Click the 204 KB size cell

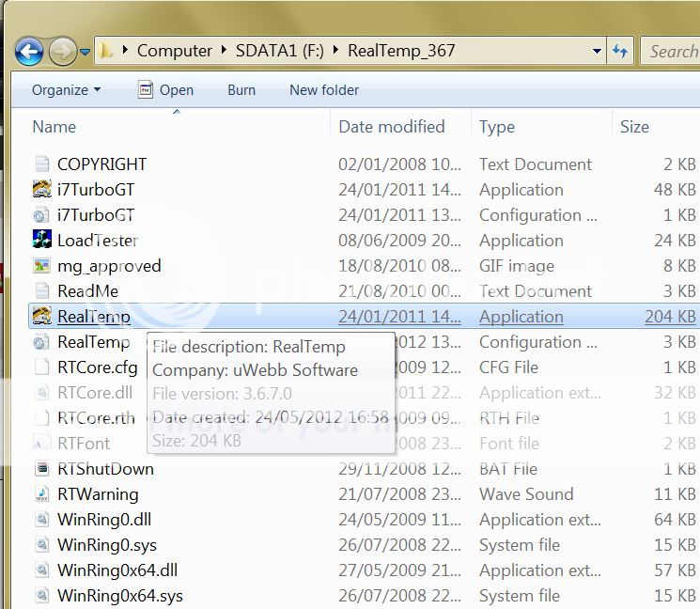click(x=670, y=317)
